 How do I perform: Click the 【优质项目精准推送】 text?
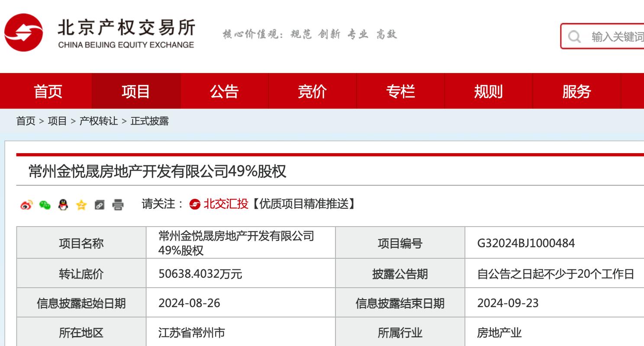(x=303, y=204)
